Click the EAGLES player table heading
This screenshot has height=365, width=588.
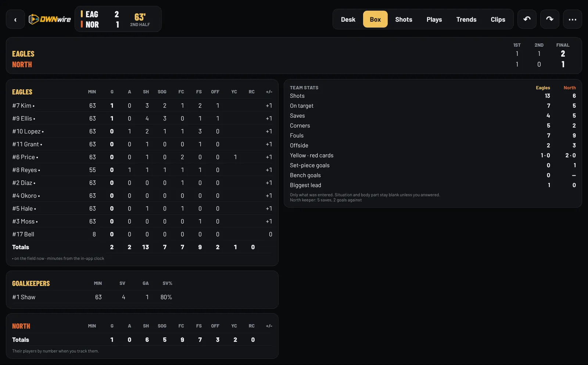tap(22, 92)
